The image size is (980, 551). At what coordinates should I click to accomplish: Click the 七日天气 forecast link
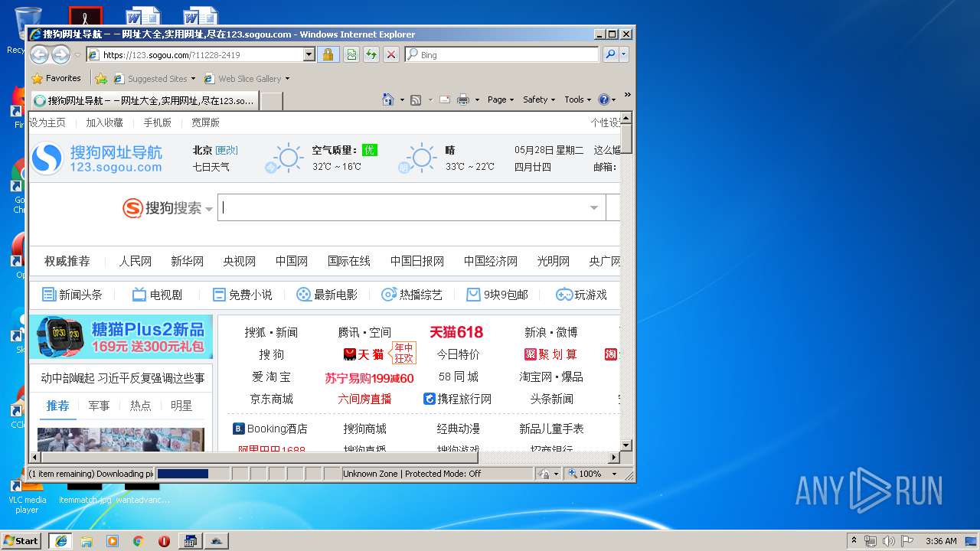pyautogui.click(x=211, y=166)
